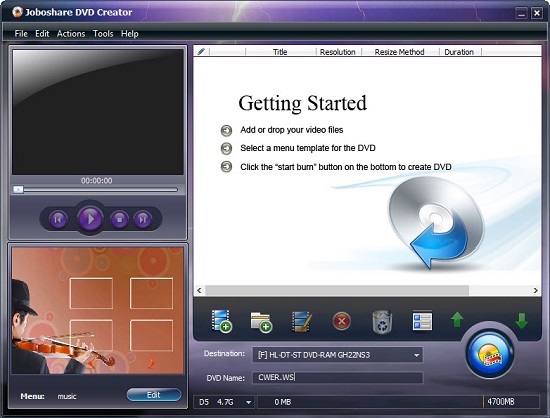The width and height of the screenshot is (550, 418).
Task: Close the Joboshare DVD Creator window
Action: [537, 13]
